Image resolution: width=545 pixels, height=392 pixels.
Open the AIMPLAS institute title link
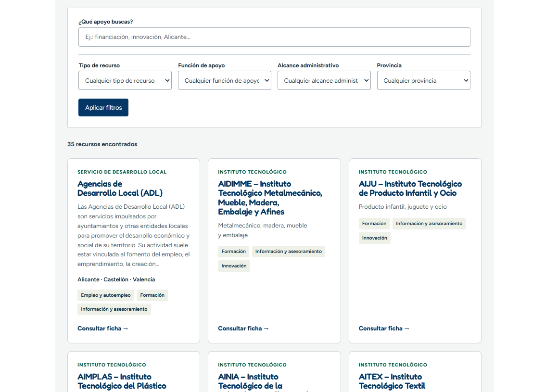coord(122,381)
